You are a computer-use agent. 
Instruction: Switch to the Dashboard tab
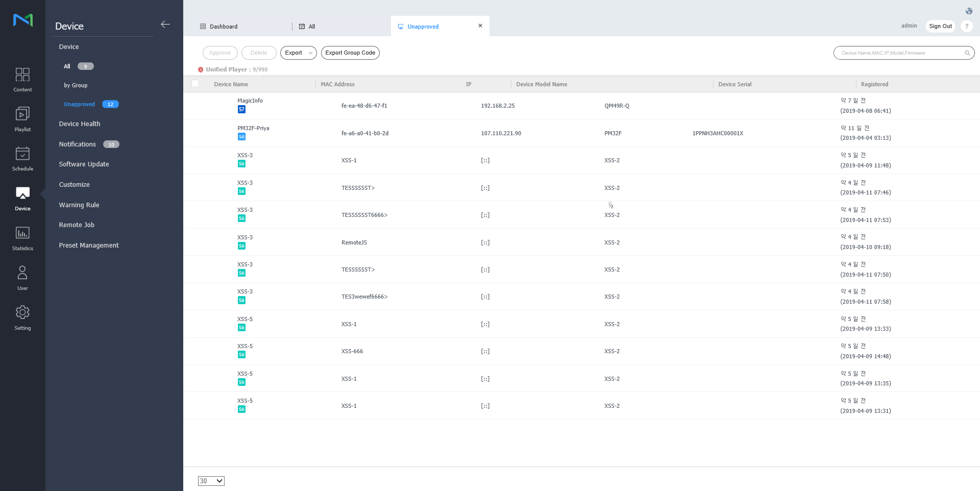pos(224,27)
